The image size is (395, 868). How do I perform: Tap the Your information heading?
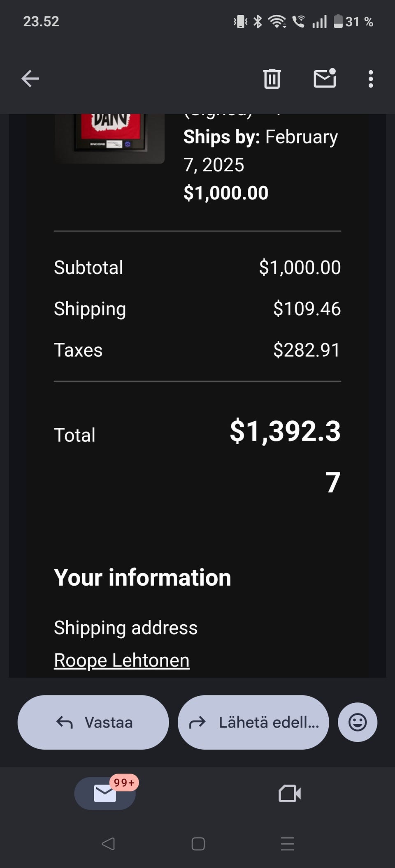(142, 577)
